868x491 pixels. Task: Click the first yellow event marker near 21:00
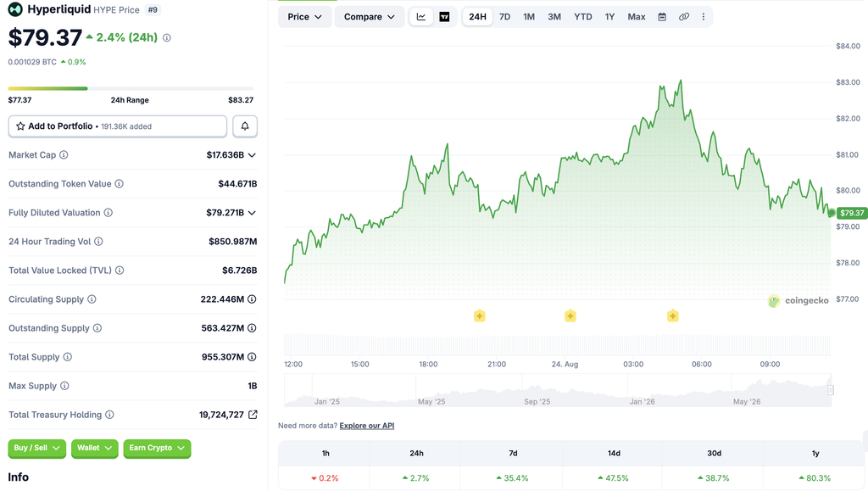[x=480, y=316]
